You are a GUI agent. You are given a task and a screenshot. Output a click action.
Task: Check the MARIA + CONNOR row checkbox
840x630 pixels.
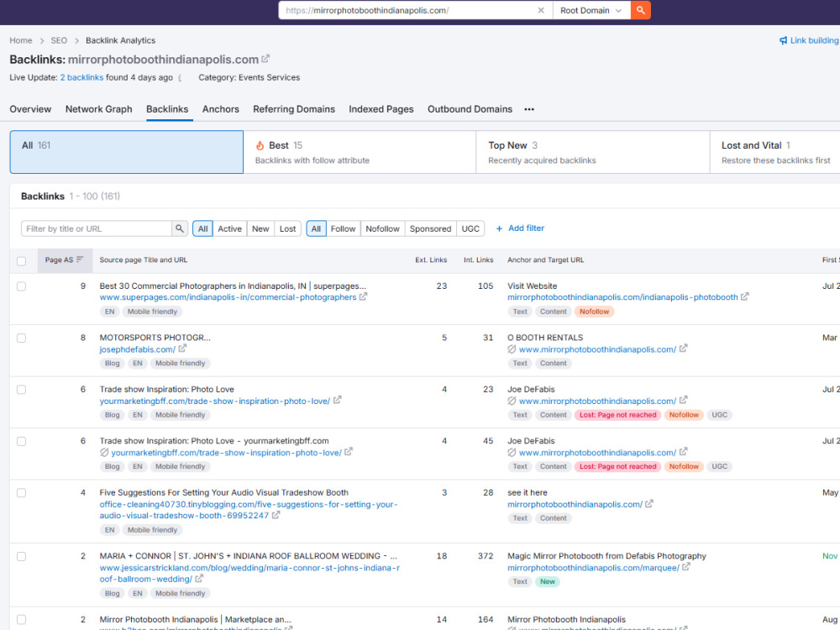(x=22, y=557)
